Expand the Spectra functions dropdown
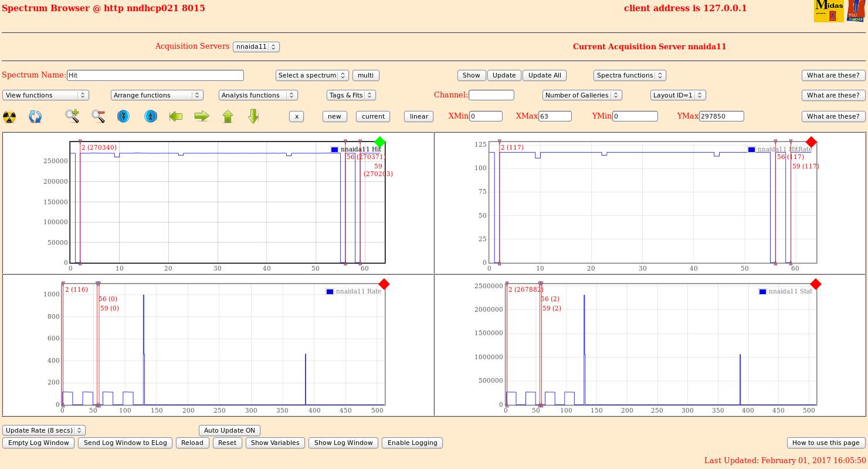This screenshot has height=469, width=868. point(630,75)
